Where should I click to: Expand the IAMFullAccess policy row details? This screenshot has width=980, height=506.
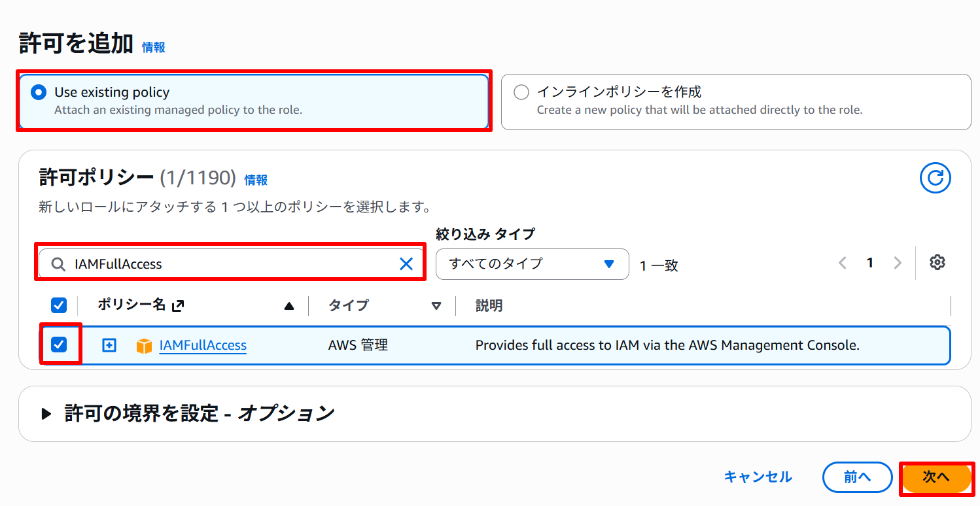click(x=109, y=345)
